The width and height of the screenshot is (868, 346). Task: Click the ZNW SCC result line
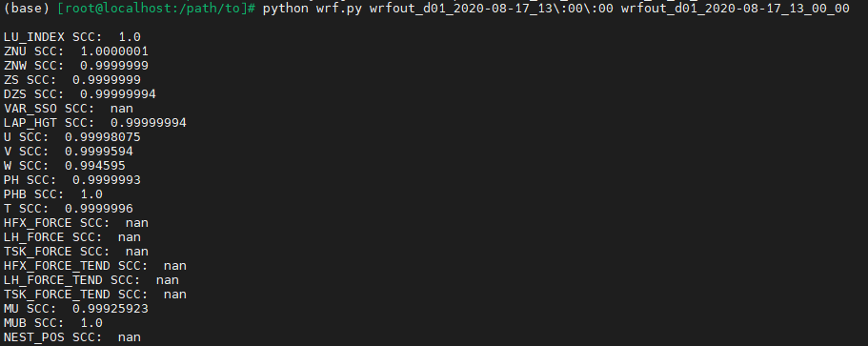(x=76, y=66)
